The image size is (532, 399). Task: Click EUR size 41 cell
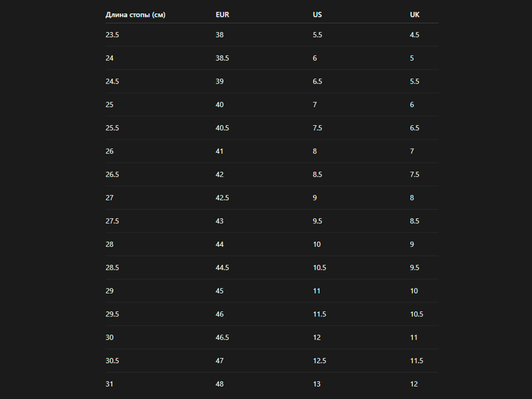coord(219,151)
